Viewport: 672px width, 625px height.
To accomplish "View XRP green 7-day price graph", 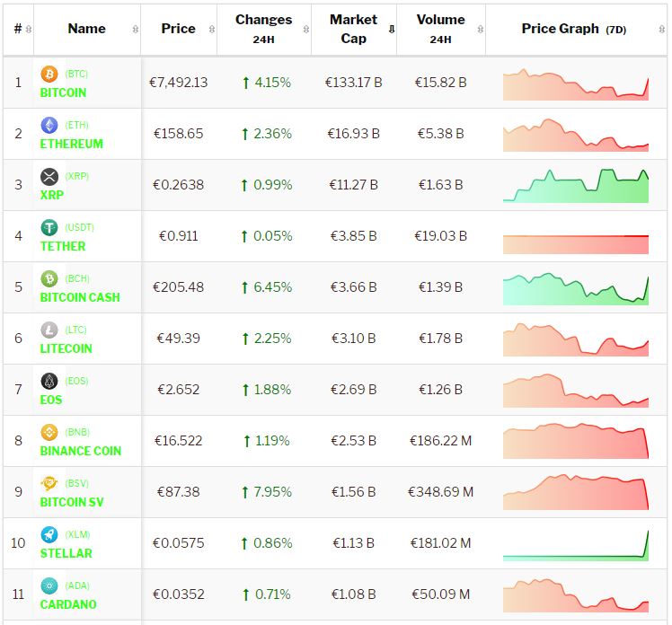I will coord(575,185).
